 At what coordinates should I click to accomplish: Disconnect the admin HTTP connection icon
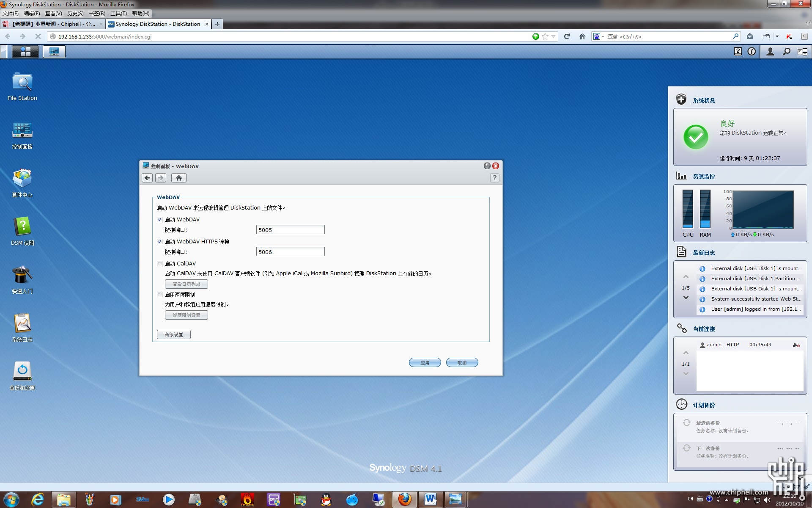tap(796, 345)
